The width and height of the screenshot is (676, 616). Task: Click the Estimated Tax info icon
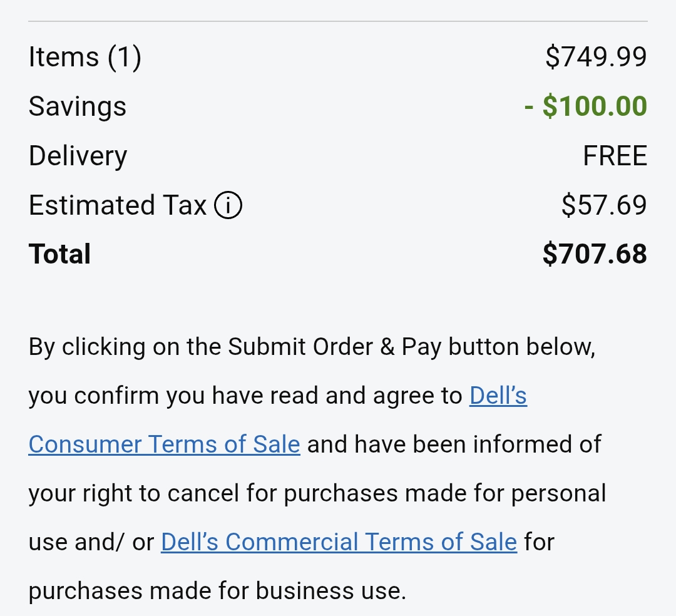(228, 205)
